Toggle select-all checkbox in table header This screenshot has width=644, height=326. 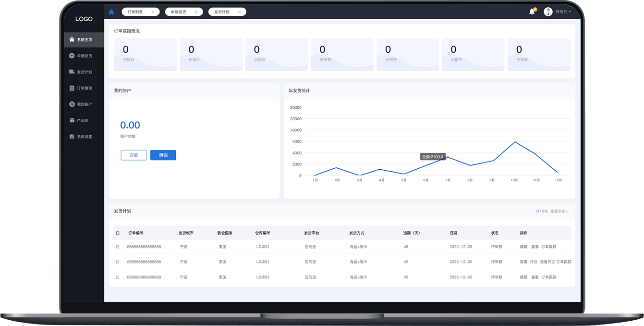[x=118, y=233]
